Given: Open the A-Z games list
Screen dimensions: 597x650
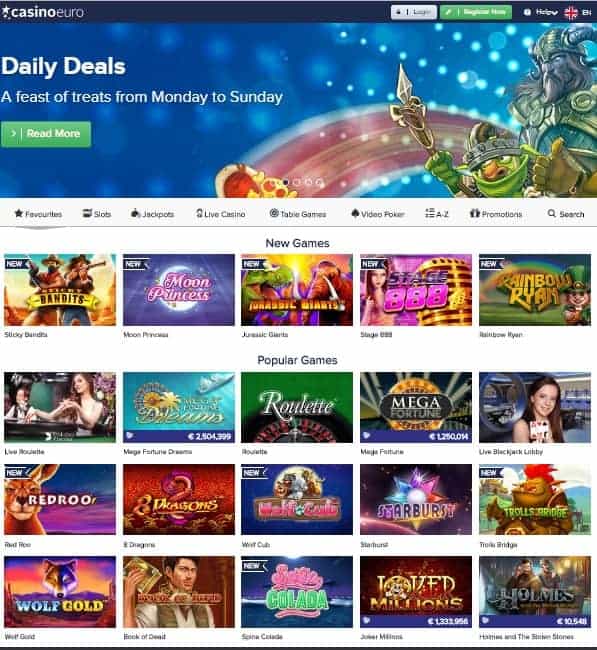Looking at the screenshot, I should [437, 213].
